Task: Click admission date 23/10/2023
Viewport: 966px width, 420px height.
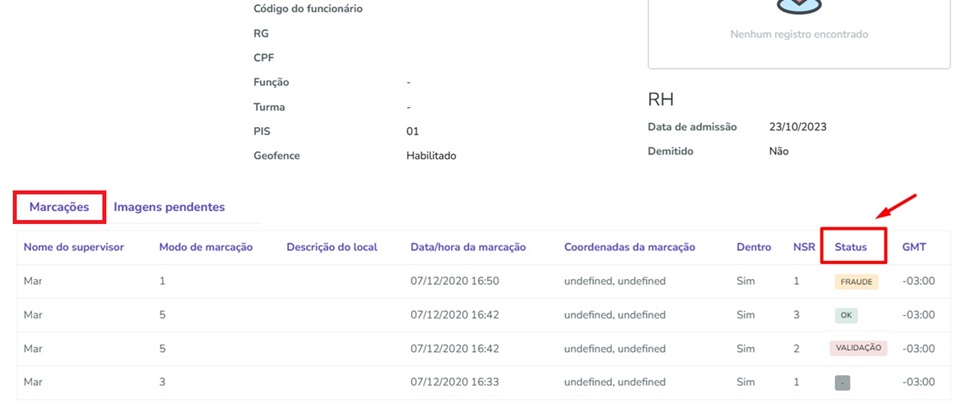Action: tap(798, 127)
